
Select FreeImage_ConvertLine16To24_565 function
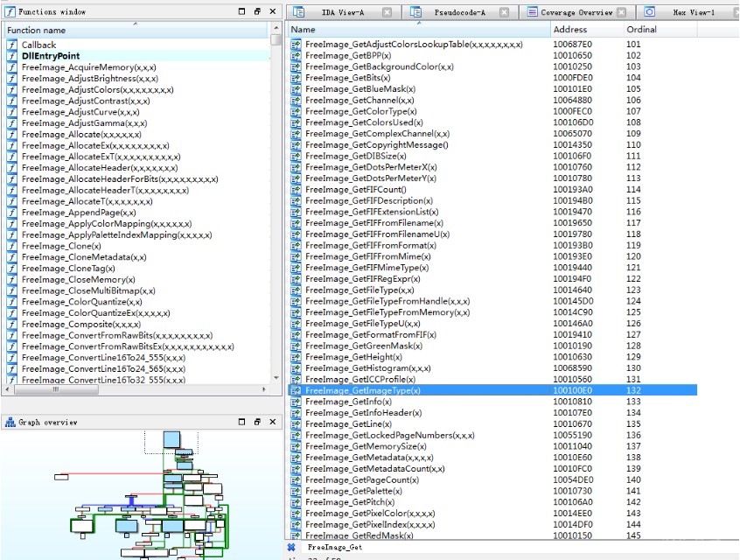click(103, 368)
